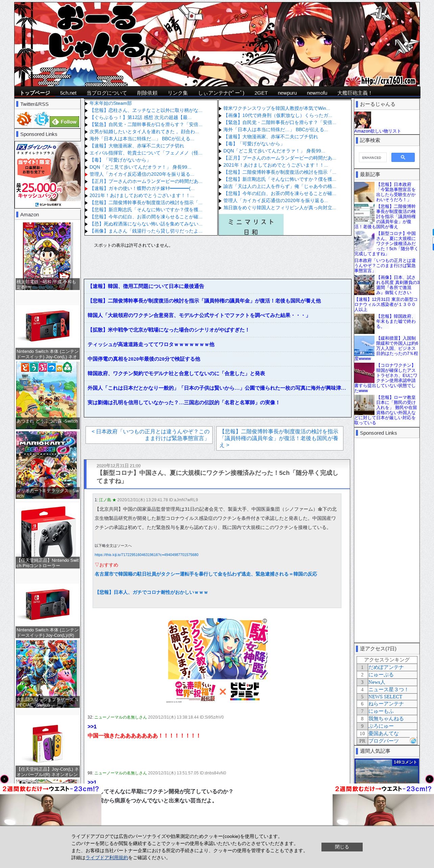Image resolution: width=434 pixels, height=868 pixels.
Task: Click ミニマリスト日和 banner
Action: point(251,225)
